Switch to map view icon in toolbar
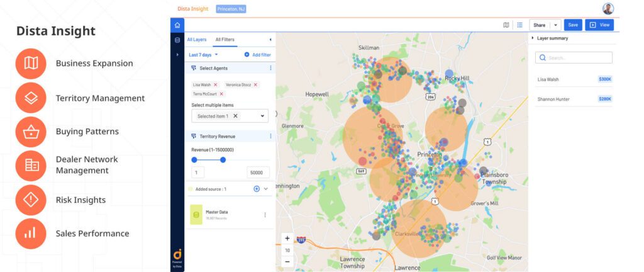Image resolution: width=644 pixels, height=272 pixels. [x=506, y=25]
